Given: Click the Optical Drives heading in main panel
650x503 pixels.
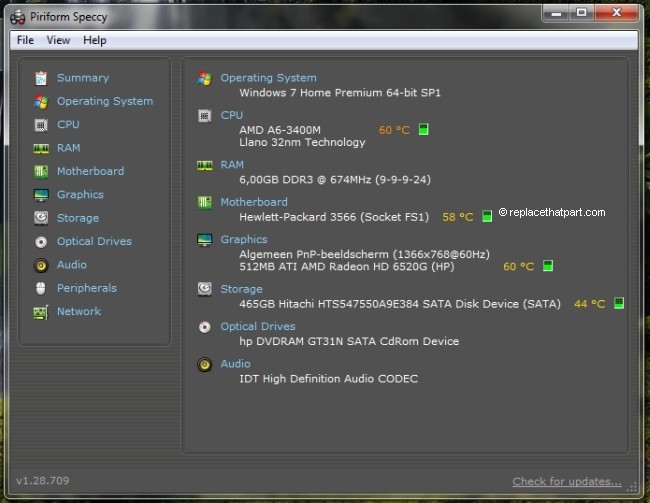Looking at the screenshot, I should [x=257, y=327].
